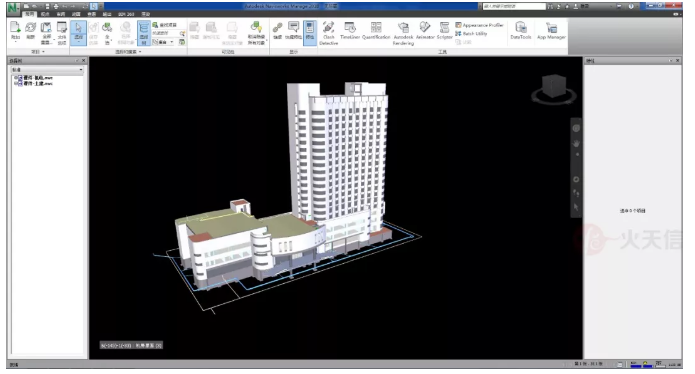This screenshot has width=695, height=374.
Task: Click the Refresh model tool
Action: click(31, 31)
